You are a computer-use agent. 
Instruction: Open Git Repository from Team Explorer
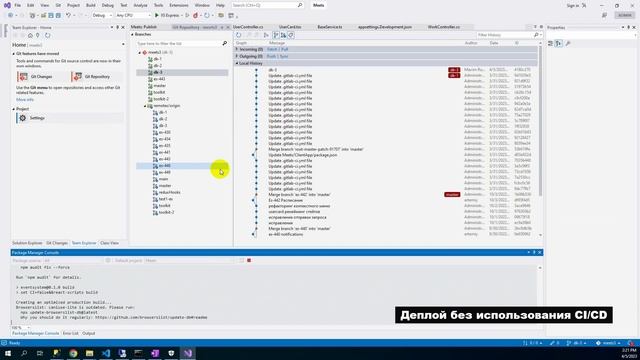click(x=97, y=76)
